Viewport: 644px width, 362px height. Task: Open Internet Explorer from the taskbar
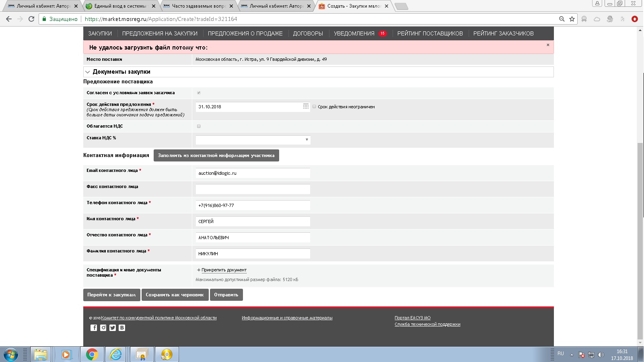[x=116, y=354]
